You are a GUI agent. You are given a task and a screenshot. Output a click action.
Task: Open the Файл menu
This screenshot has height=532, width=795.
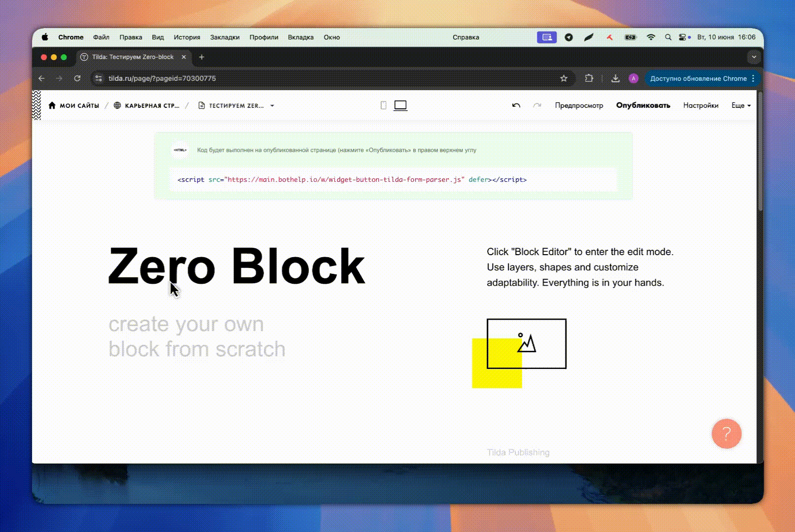click(101, 37)
